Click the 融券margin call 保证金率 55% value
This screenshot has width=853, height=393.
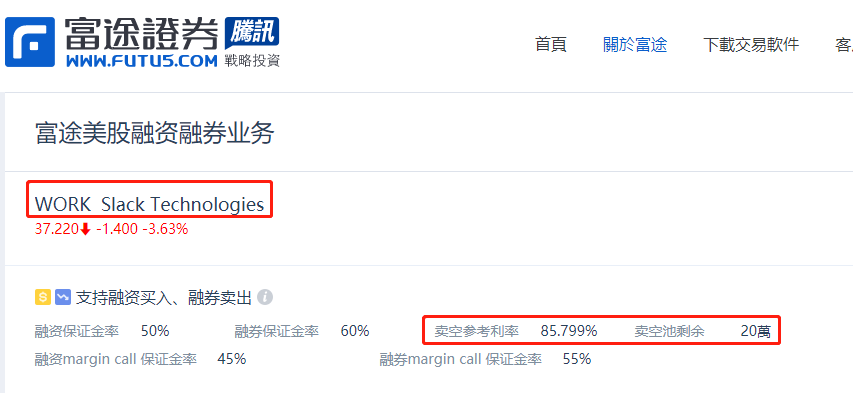(577, 359)
